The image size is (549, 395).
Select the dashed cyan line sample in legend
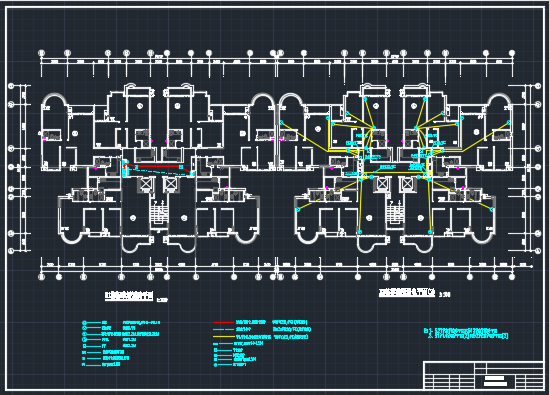[224, 330]
